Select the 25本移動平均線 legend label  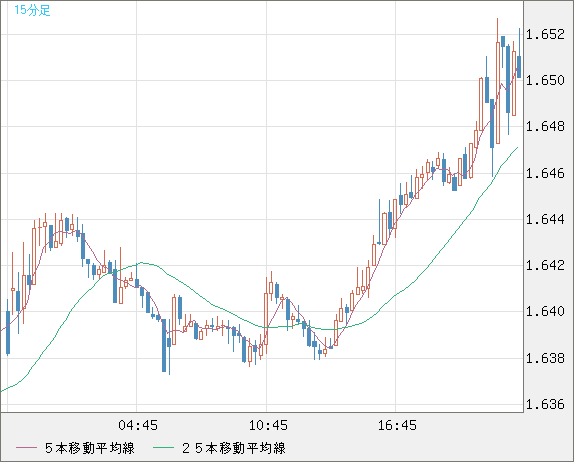234,448
